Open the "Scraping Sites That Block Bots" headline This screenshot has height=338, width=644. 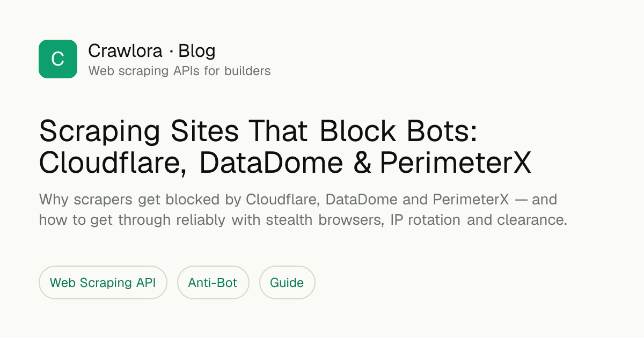pos(258,131)
